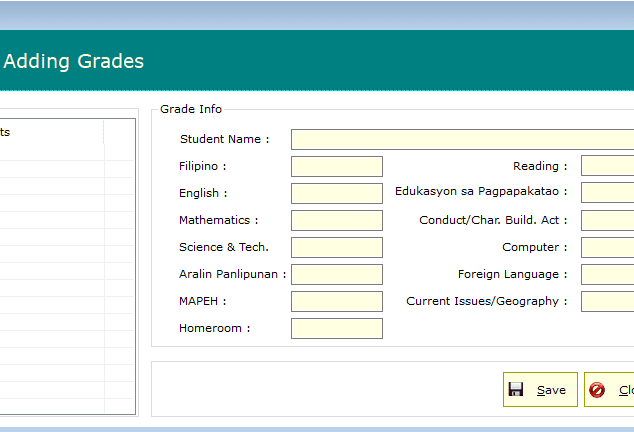Focus the Conduct/Char. Build. Act field
This screenshot has width=634, height=432.
(607, 220)
